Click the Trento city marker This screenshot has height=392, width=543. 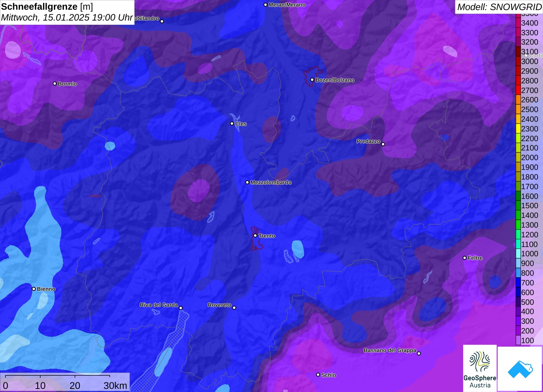[x=255, y=235]
